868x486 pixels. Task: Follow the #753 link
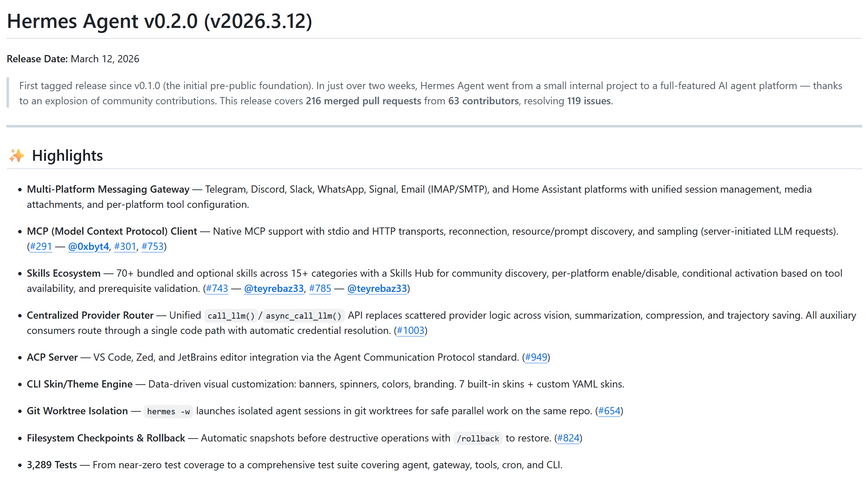pos(152,247)
